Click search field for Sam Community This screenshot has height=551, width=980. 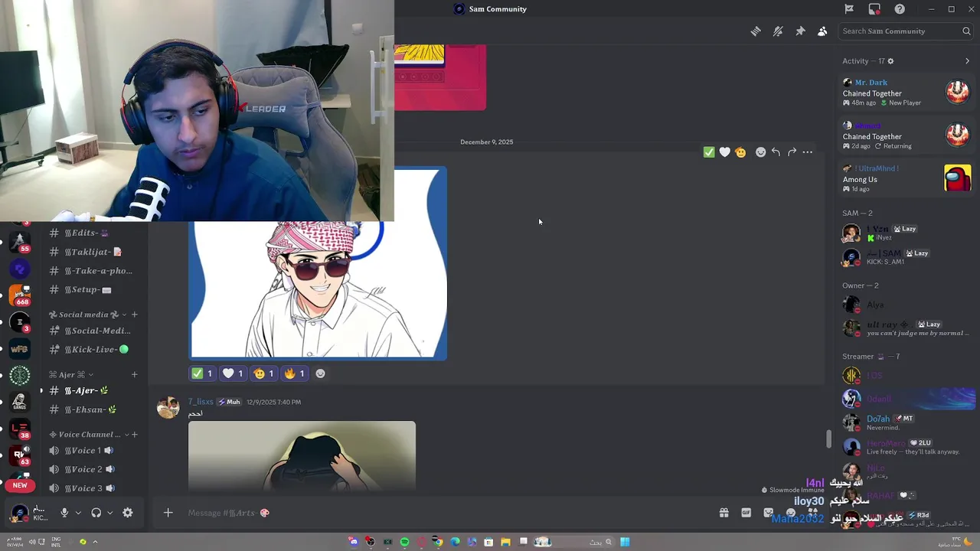pos(905,31)
